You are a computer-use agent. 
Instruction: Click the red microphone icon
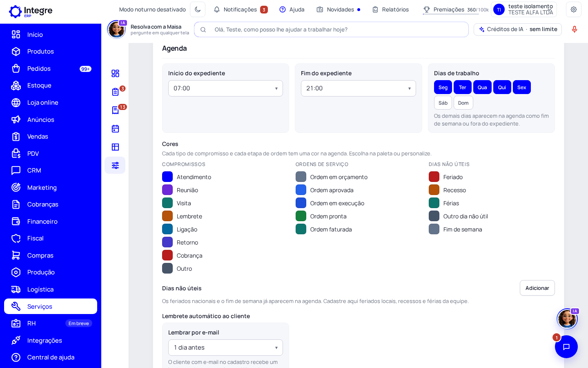pos(575,29)
